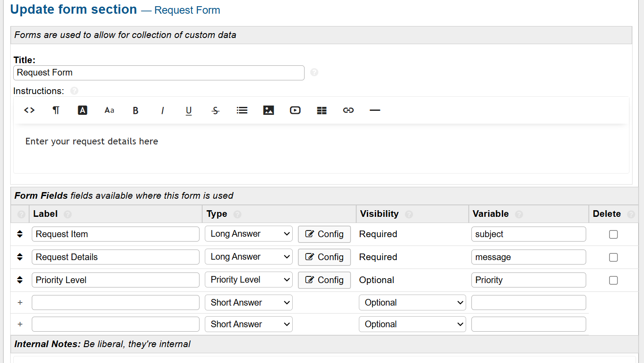This screenshot has width=644, height=363.
Task: Mark Priority Level field for deletion
Action: (613, 280)
